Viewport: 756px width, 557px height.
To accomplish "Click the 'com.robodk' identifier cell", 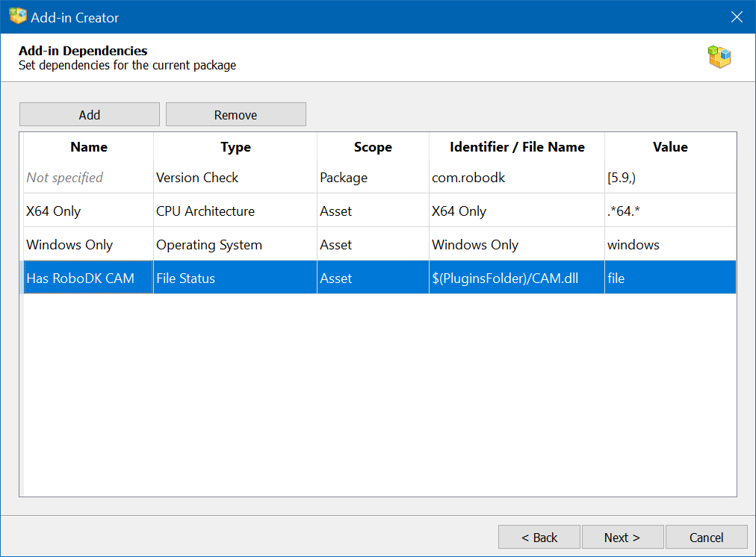I will tap(517, 177).
